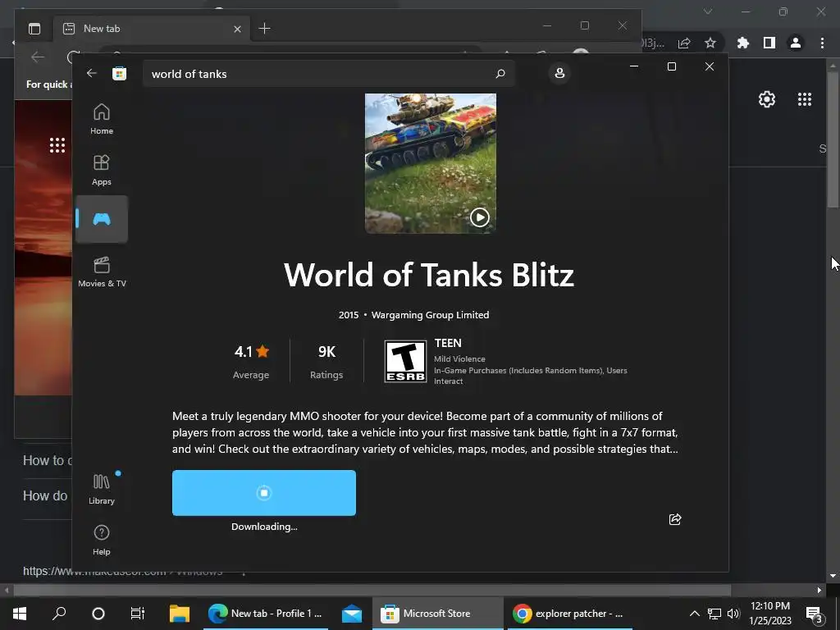Play the World of Tanks Blitz trailer
Viewport: 840px width, 630px height.
[x=479, y=217]
